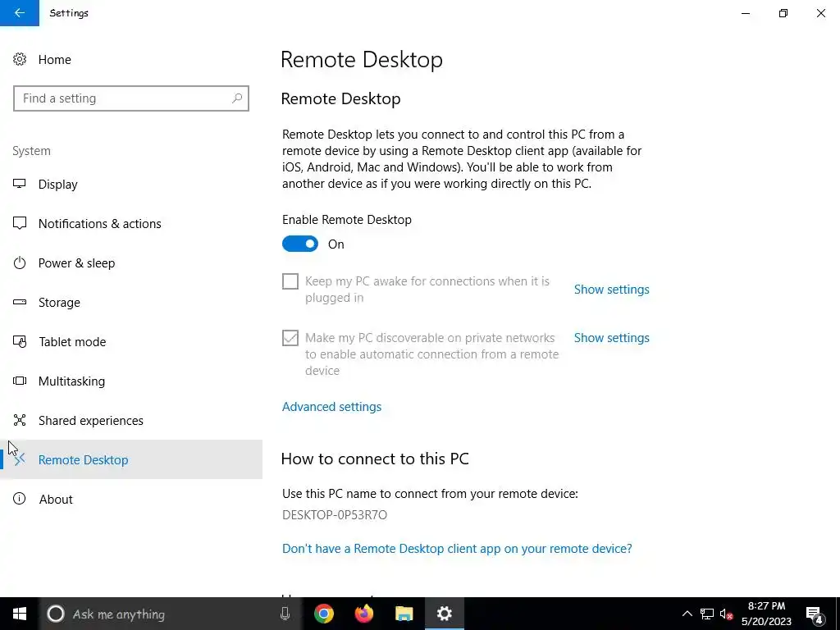
Task: Click the search magnifier in Find a setting
Action: pyautogui.click(x=237, y=98)
